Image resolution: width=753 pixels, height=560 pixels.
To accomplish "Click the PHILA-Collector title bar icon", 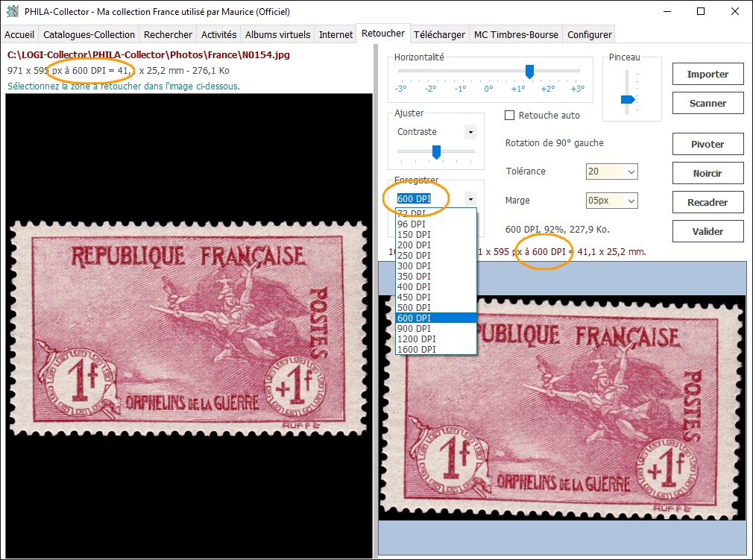I will 13,11.
